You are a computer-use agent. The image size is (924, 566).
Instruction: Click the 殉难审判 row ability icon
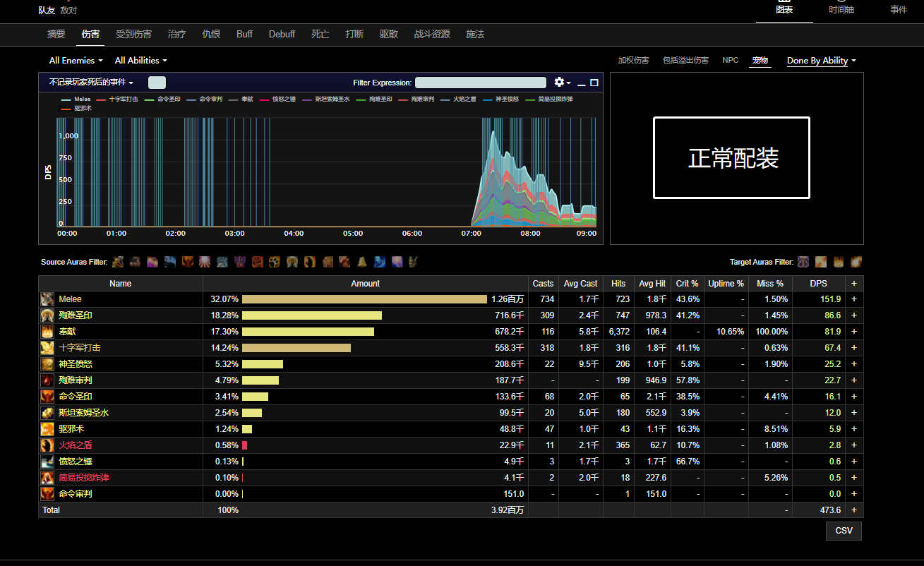click(x=47, y=380)
